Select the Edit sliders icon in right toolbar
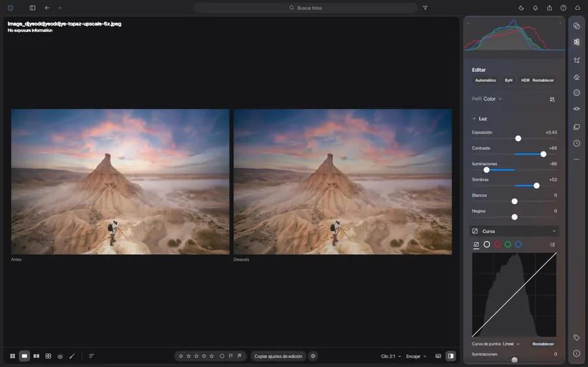 point(577,42)
